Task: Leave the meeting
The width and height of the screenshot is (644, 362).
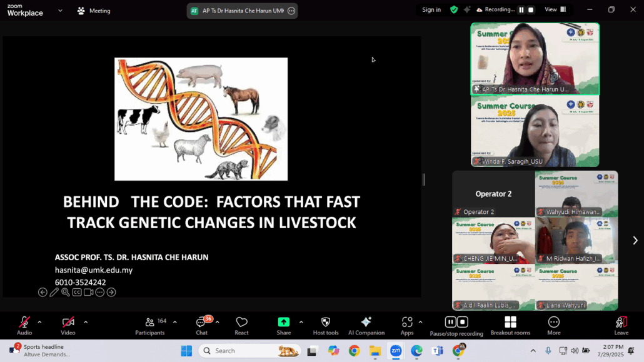Action: [x=621, y=324]
